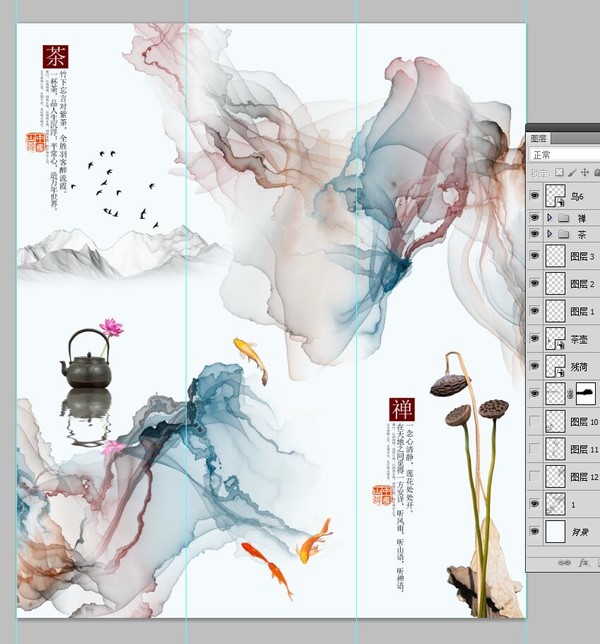Click layer name 图层 10
The height and width of the screenshot is (644, 600).
(x=584, y=422)
